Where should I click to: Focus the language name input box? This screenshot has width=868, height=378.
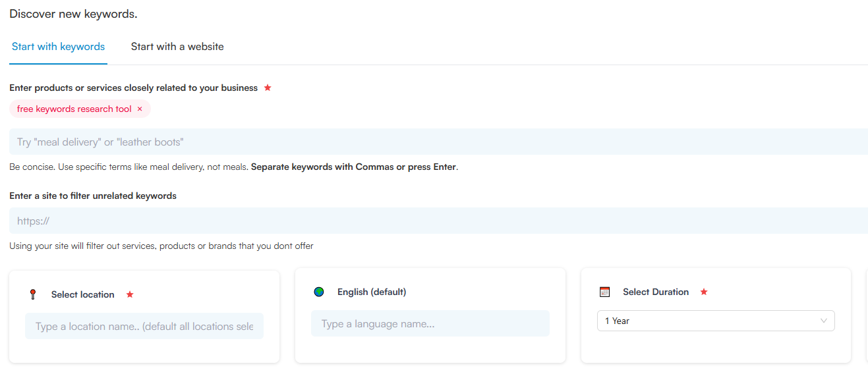click(x=430, y=324)
